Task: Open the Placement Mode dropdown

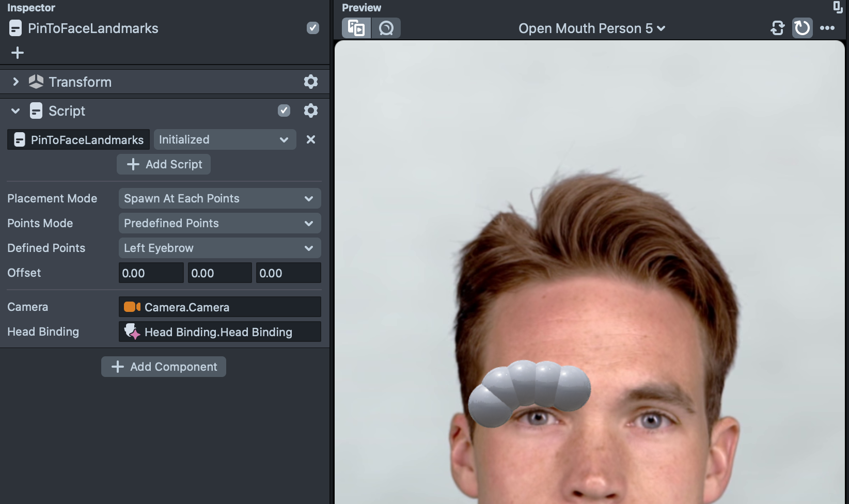Action: coord(219,198)
